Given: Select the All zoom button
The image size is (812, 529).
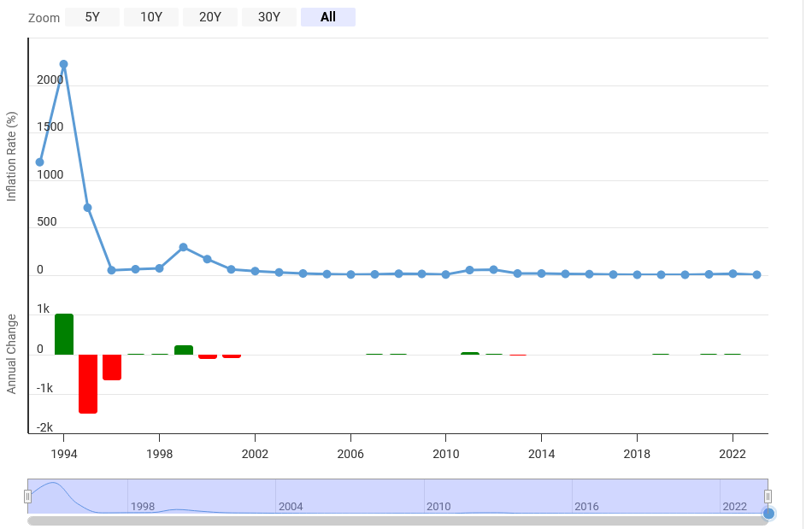Looking at the screenshot, I should (x=328, y=17).
